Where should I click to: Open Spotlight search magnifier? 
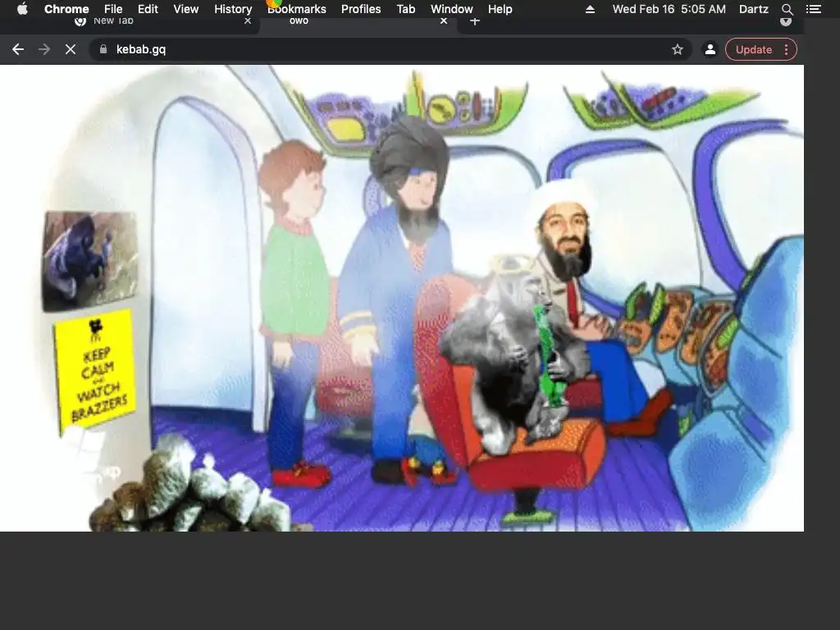(x=787, y=9)
